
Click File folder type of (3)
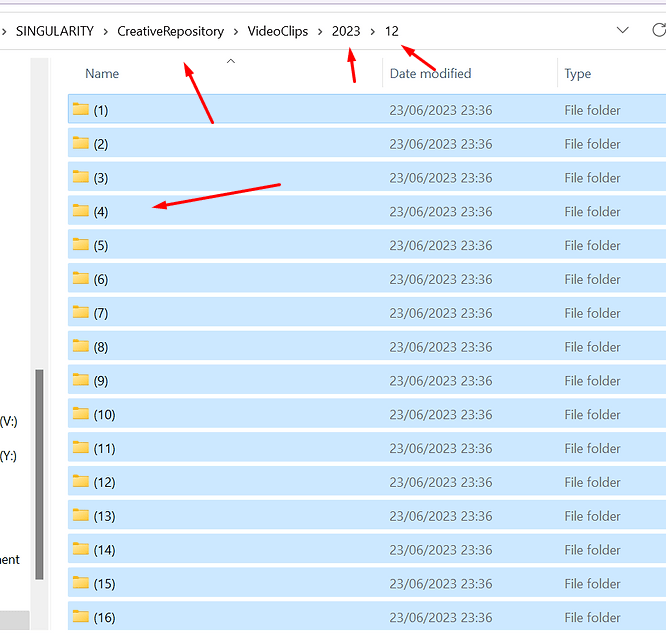point(592,178)
